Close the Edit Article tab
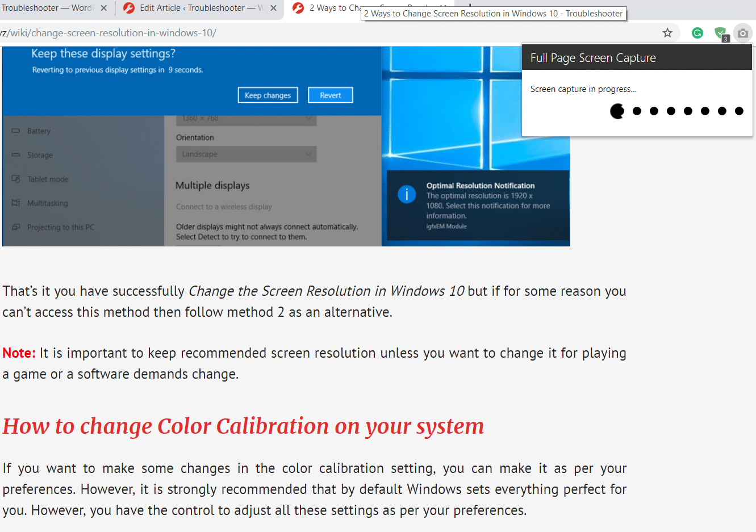The width and height of the screenshot is (756, 532). click(x=273, y=8)
